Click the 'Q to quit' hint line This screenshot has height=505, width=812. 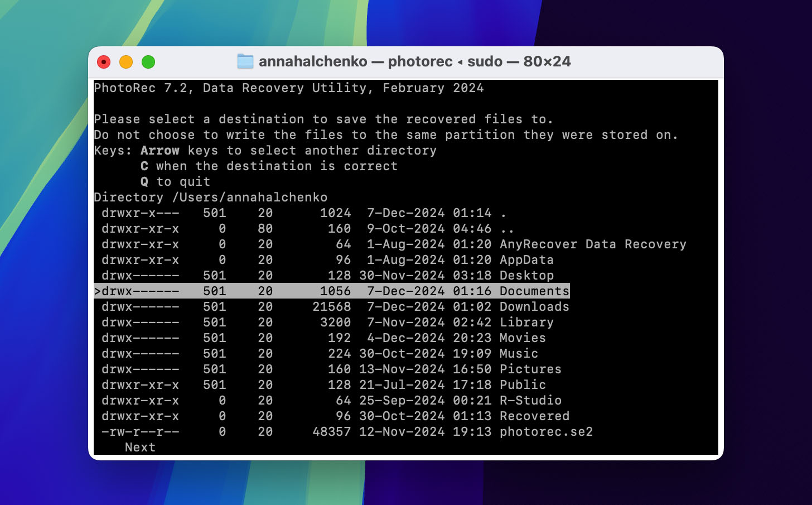tap(175, 182)
